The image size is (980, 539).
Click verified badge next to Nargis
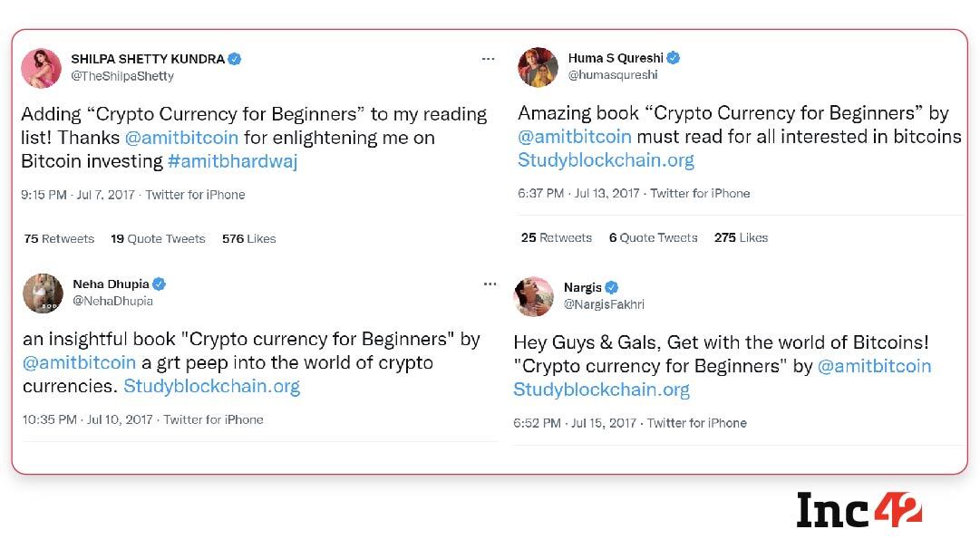612,287
